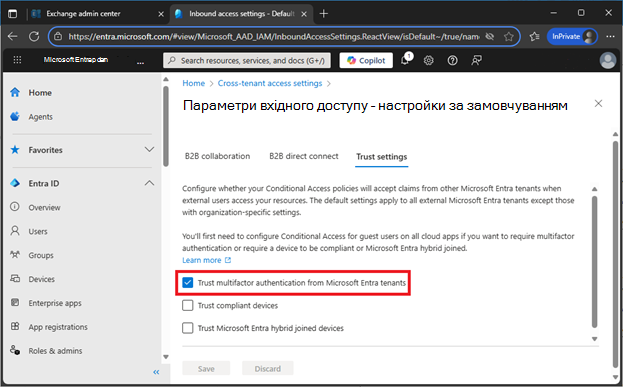Click Cross-tenant access settings breadcrumb

point(270,83)
